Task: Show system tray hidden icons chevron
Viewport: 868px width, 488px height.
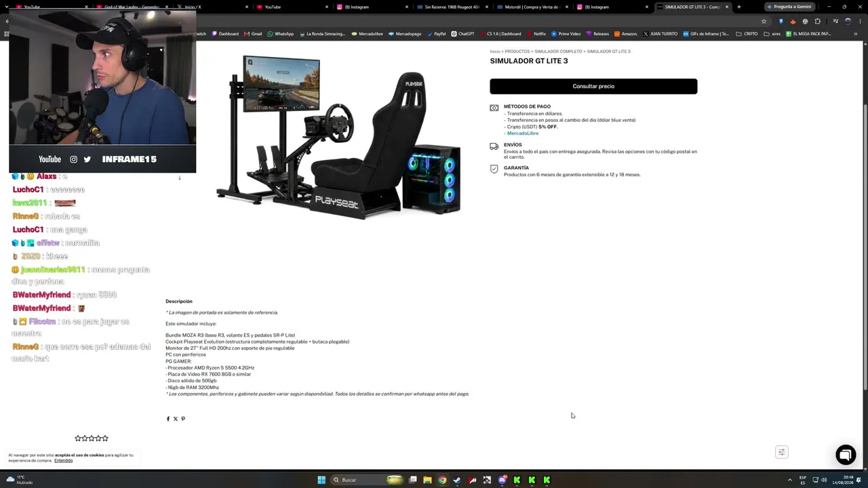Action: (790, 480)
